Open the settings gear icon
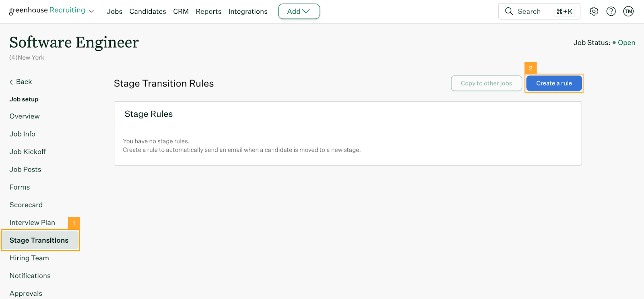The width and height of the screenshot is (644, 299). [594, 11]
